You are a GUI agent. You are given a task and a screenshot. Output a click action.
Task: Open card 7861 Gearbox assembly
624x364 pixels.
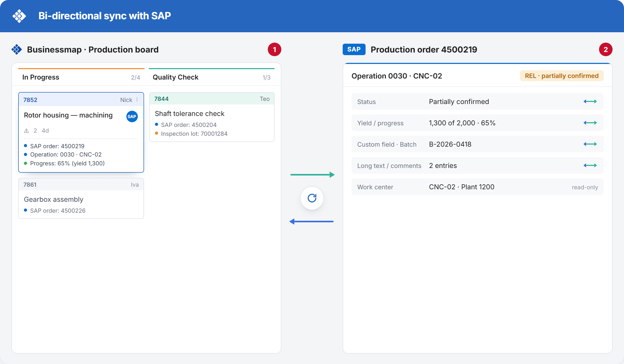click(x=81, y=198)
